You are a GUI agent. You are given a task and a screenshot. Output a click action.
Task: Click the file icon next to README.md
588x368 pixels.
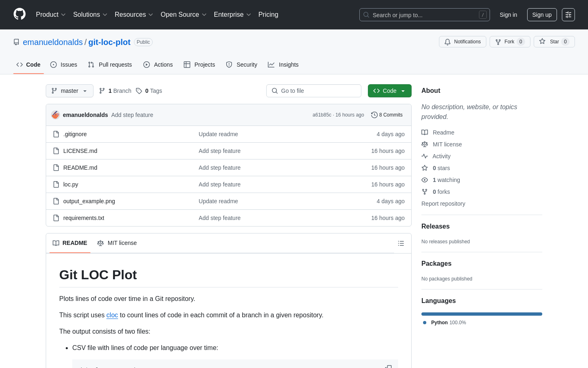coord(56,168)
